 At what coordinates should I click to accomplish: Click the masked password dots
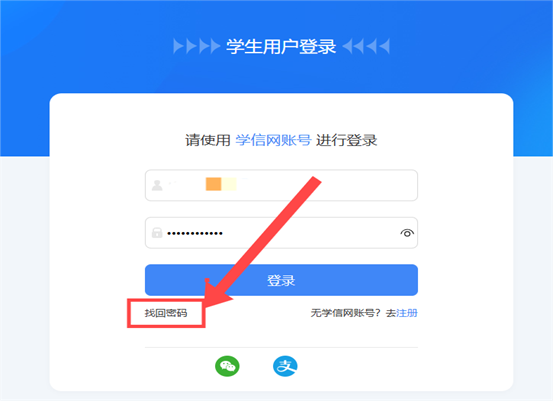tap(195, 233)
